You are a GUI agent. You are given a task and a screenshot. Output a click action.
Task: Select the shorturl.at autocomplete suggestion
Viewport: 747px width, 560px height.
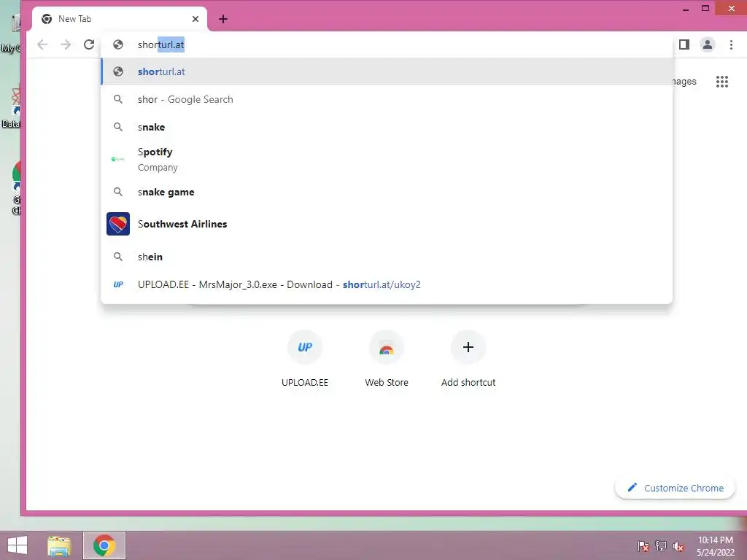pyautogui.click(x=387, y=72)
